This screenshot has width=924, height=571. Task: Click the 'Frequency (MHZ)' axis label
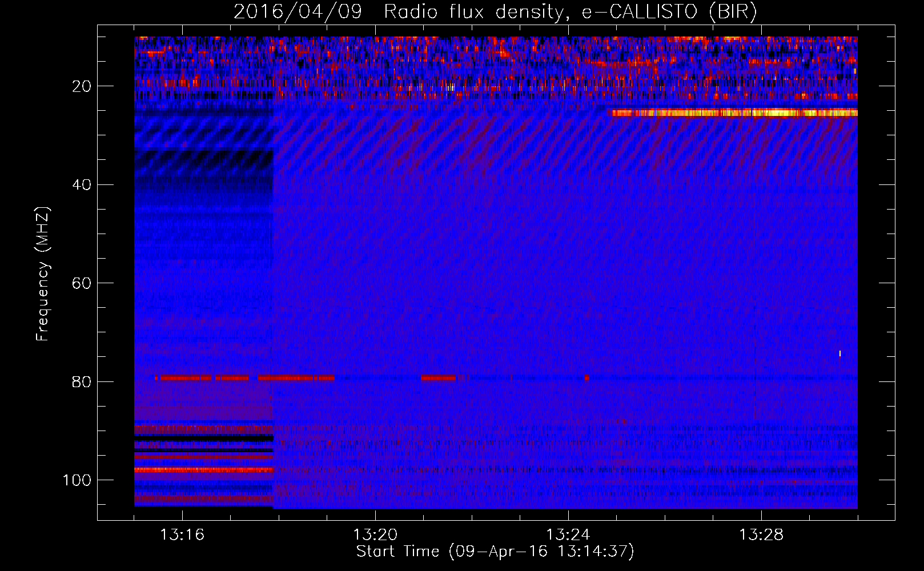43,274
